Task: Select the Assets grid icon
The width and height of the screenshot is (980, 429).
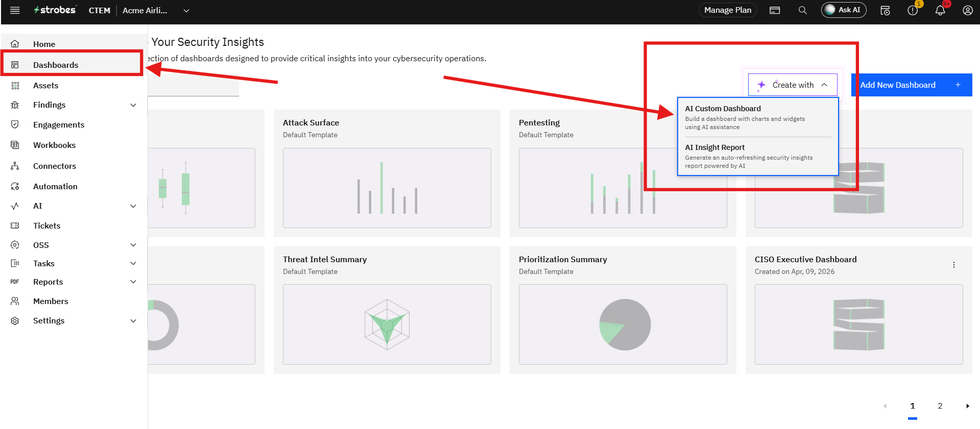Action: [x=15, y=86]
